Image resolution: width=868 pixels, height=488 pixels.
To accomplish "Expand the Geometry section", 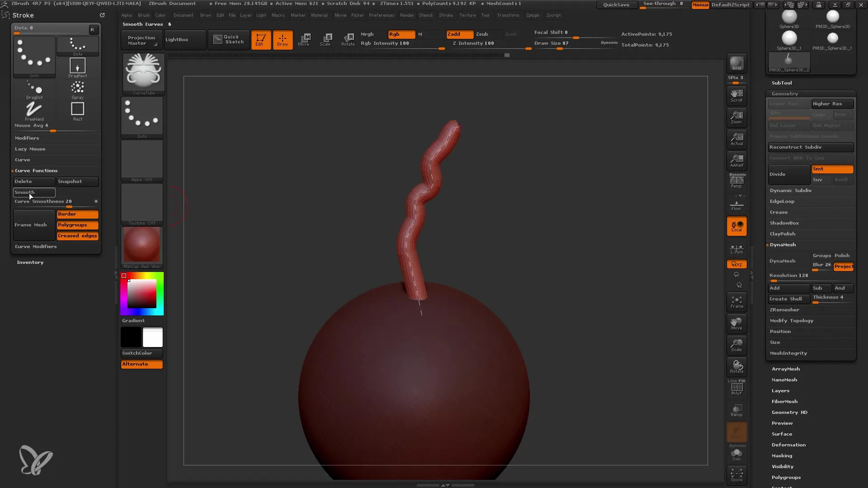I will point(784,94).
